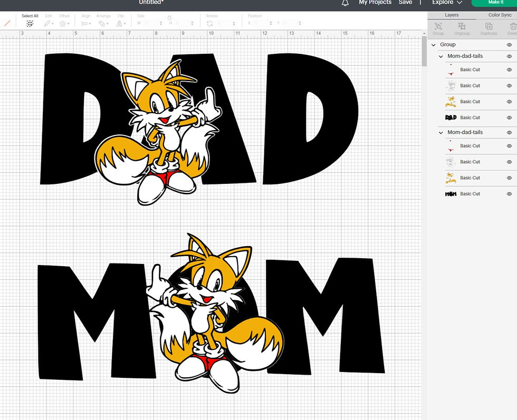This screenshot has height=420, width=517.
Task: Hide the top-level Group layer
Action: [510, 44]
